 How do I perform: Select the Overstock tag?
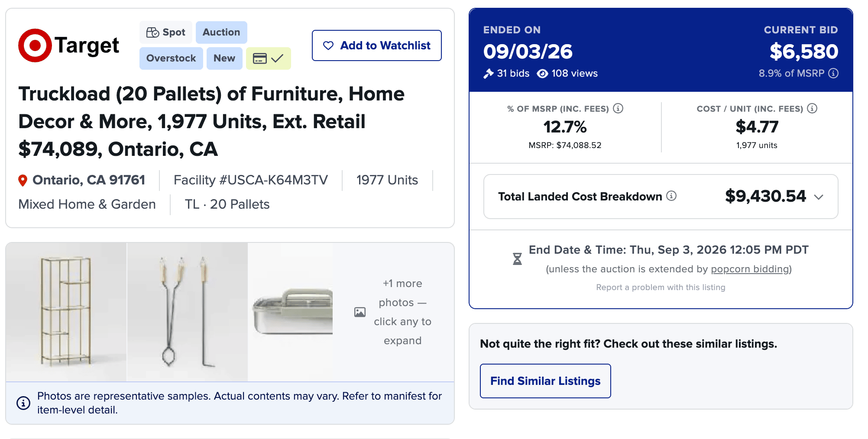[171, 58]
